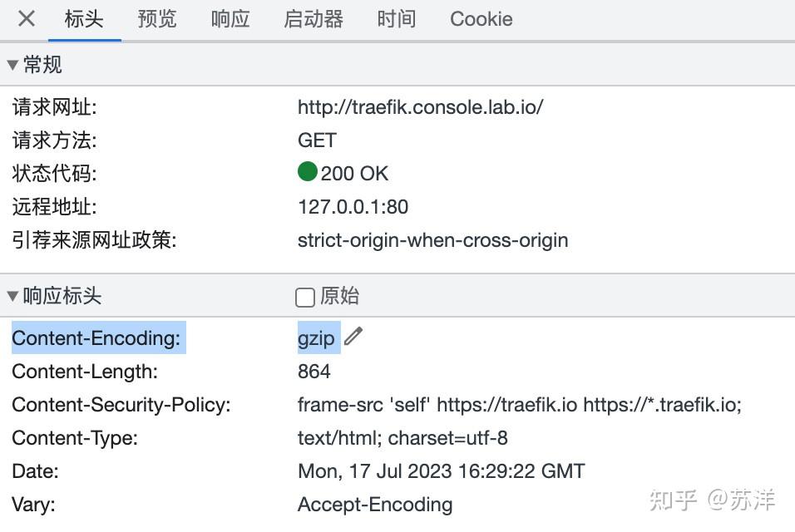The height and width of the screenshot is (532, 795).
Task: Open the 启动器 initiator tab
Action: point(313,18)
